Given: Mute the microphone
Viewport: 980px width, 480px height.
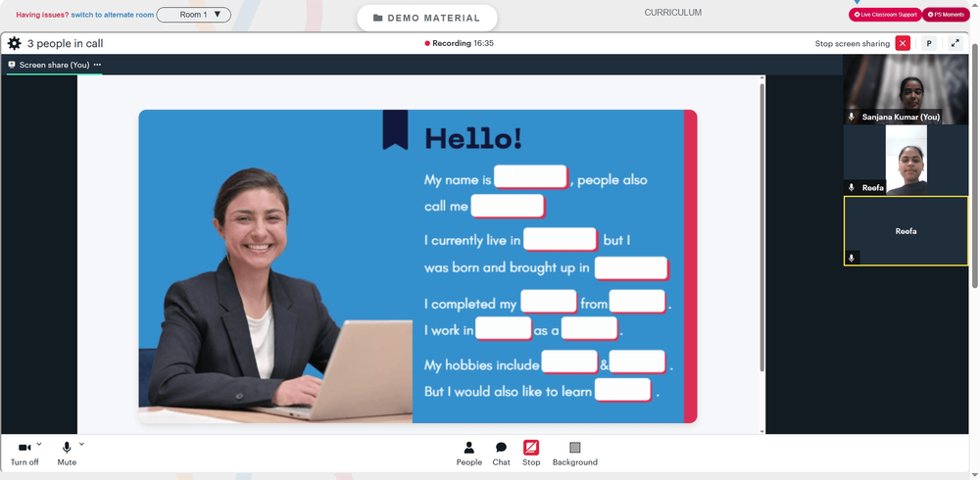Looking at the screenshot, I should click(x=67, y=454).
